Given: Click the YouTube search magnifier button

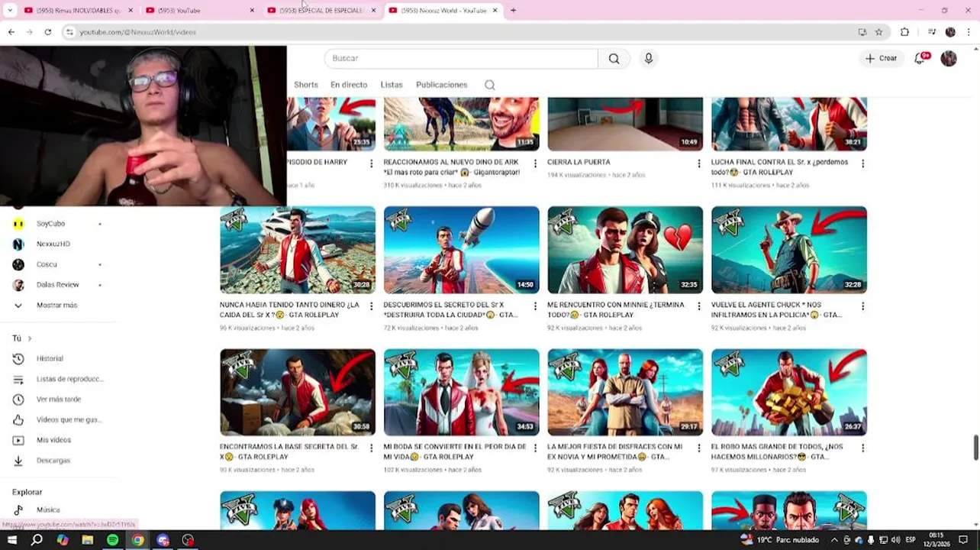Looking at the screenshot, I should [614, 59].
